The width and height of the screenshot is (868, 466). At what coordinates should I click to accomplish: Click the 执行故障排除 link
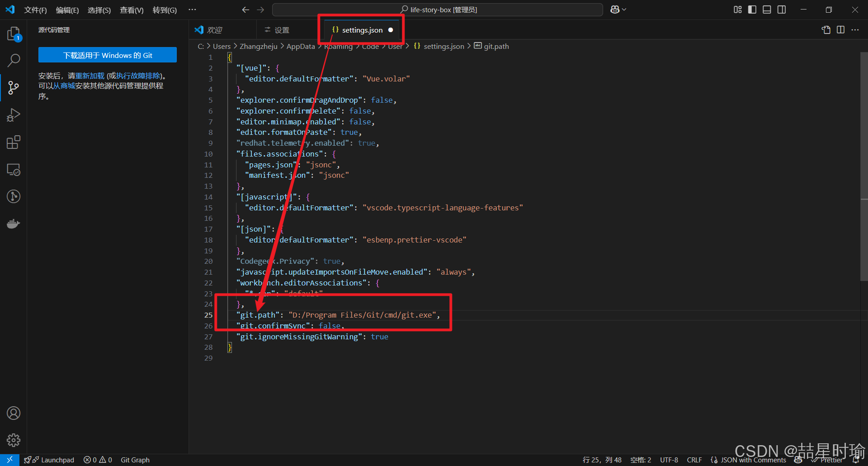[138, 76]
